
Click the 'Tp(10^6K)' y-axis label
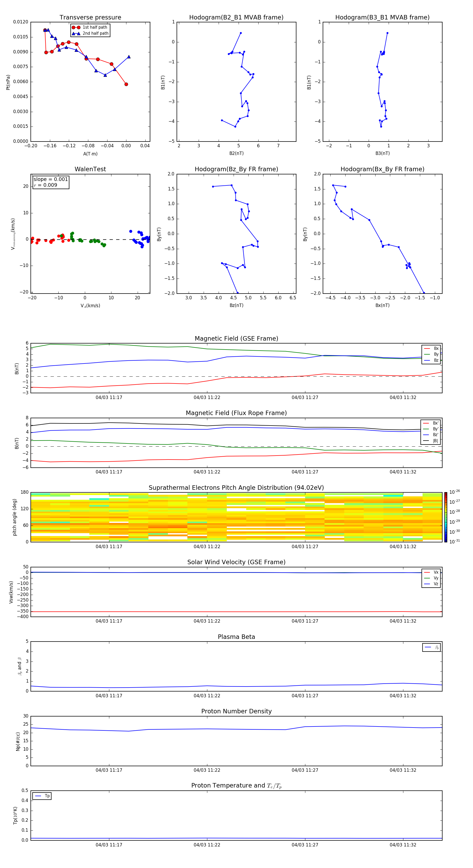(x=15, y=815)
